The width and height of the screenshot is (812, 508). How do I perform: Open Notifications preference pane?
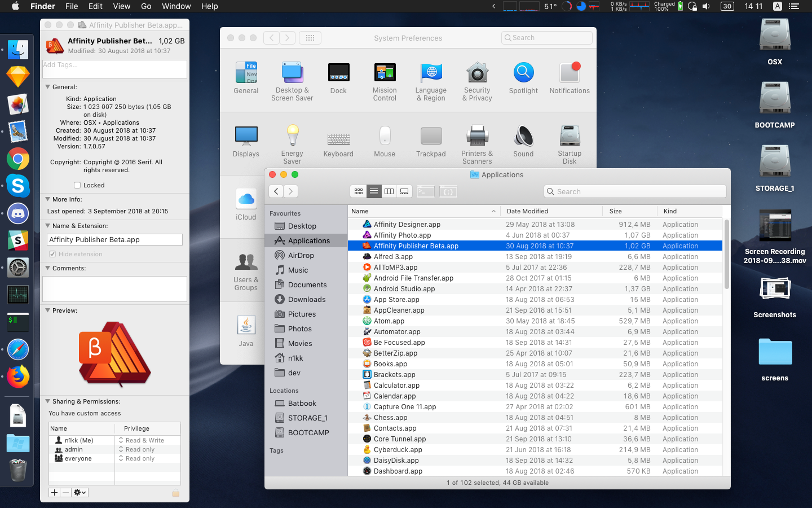pyautogui.click(x=570, y=78)
